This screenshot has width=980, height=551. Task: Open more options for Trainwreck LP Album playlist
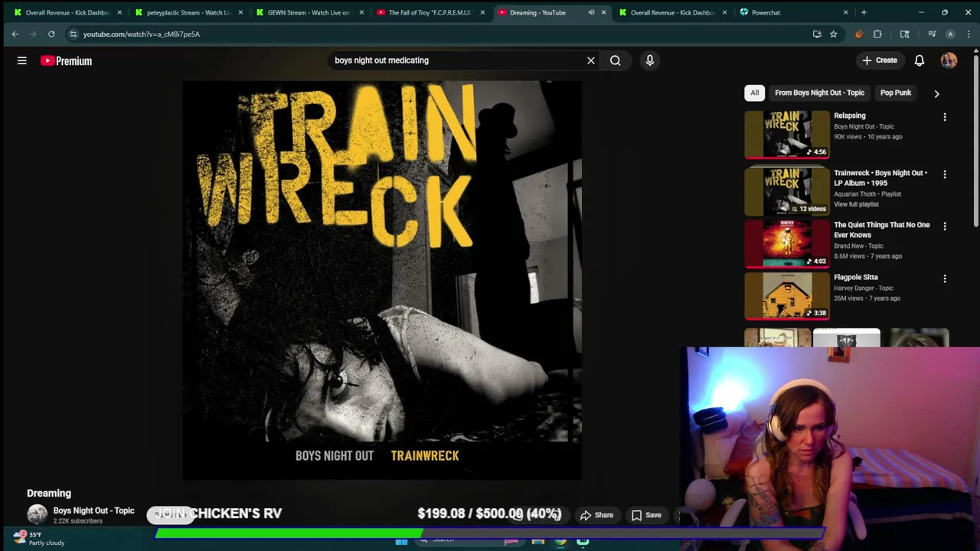944,174
